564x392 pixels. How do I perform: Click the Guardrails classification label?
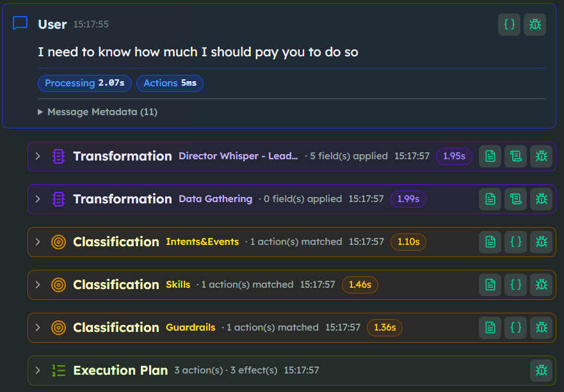pos(190,327)
